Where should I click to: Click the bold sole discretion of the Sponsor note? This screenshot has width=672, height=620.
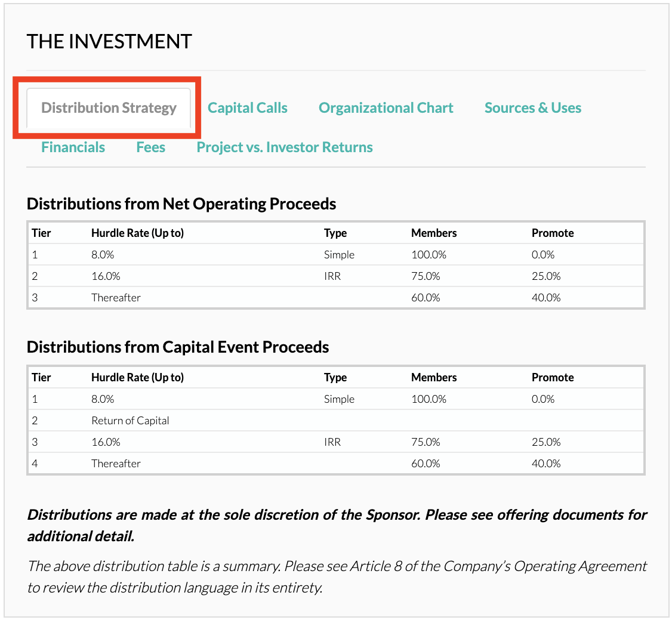pyautogui.click(x=337, y=525)
